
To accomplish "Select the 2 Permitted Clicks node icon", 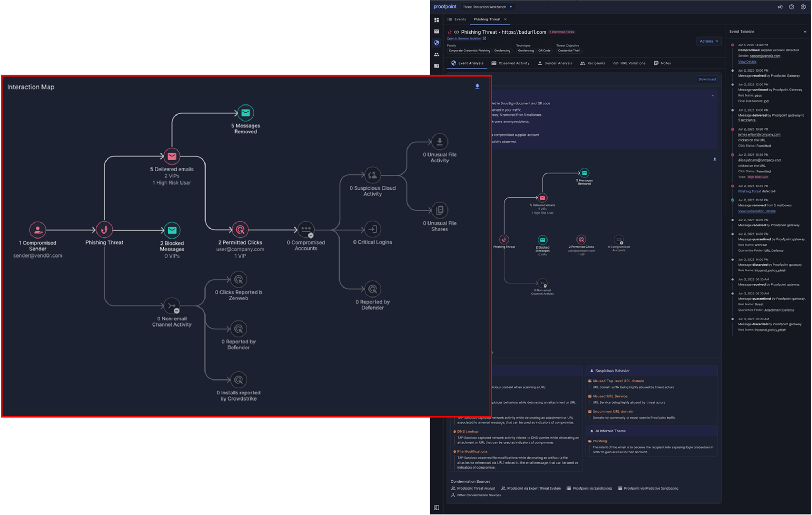I will [240, 230].
